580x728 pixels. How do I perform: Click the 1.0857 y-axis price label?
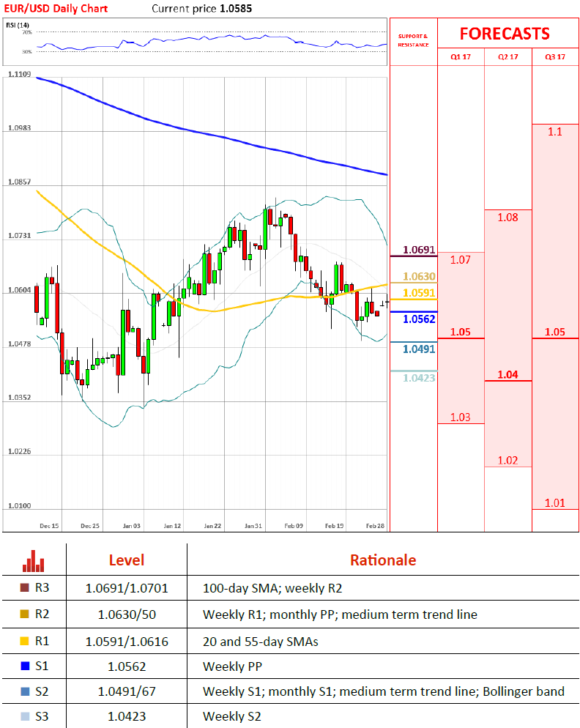(x=20, y=182)
